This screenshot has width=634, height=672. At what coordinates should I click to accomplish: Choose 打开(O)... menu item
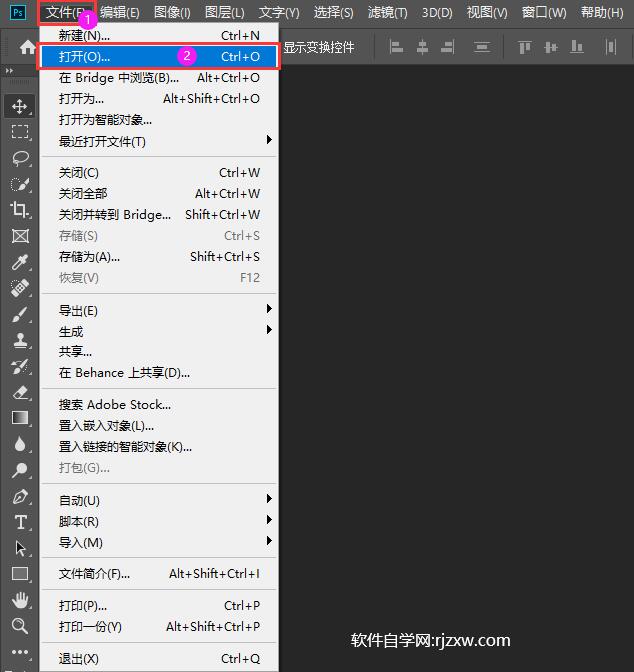159,57
